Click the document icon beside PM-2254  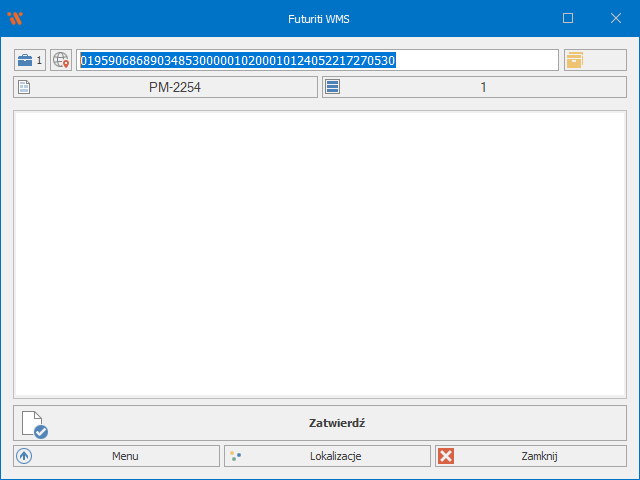[25, 88]
